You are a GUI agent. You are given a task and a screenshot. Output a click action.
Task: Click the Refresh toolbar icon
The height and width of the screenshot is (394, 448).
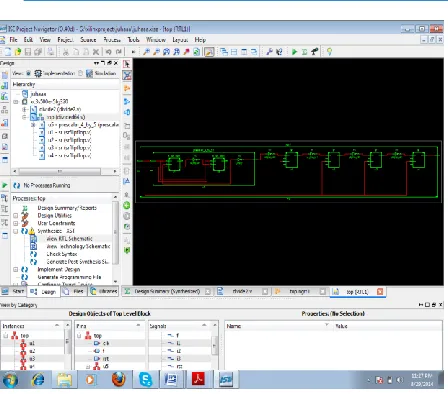click(197, 52)
